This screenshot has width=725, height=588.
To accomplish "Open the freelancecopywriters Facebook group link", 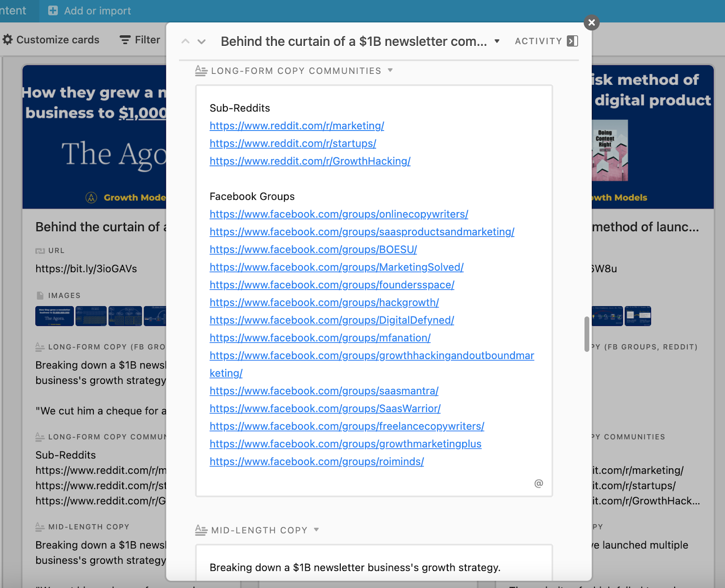I will click(347, 426).
